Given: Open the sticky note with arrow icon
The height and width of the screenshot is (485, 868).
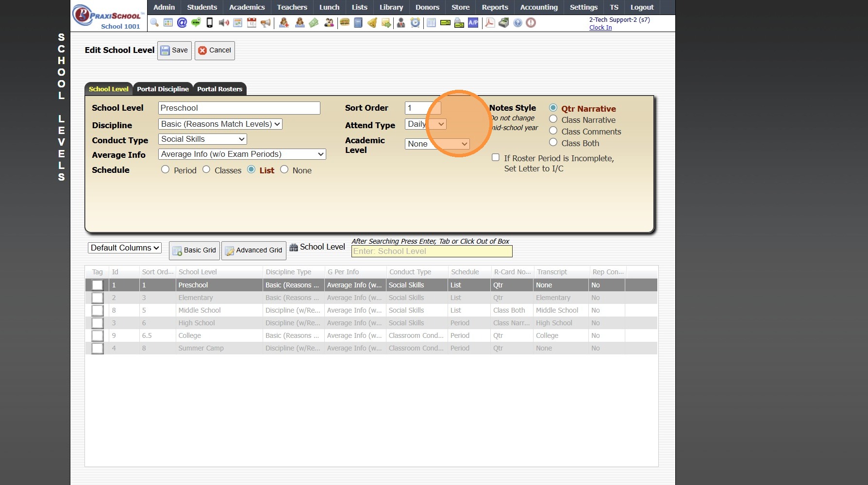Looking at the screenshot, I should tap(386, 23).
